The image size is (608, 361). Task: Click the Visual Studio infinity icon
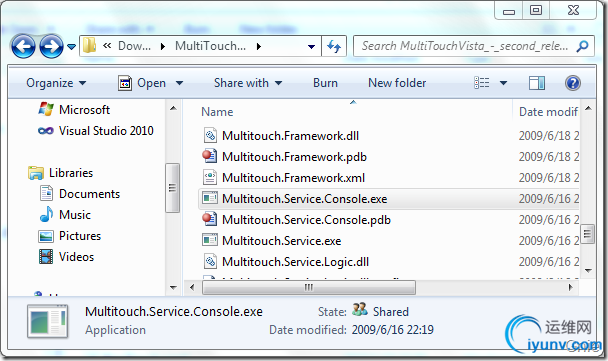[x=46, y=131]
